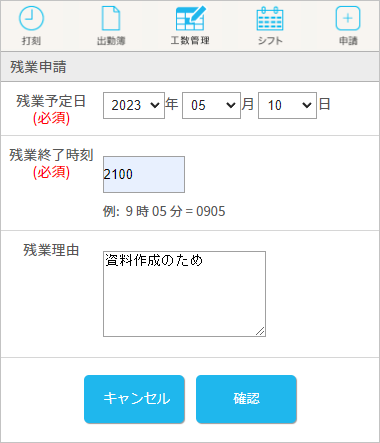Viewport: 380px width, 443px height.
Task: Open the 出勤簿 document icon
Action: [111, 18]
